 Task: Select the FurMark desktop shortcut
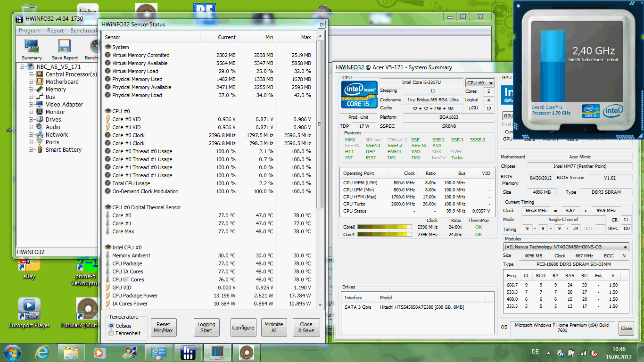pyautogui.click(x=86, y=313)
